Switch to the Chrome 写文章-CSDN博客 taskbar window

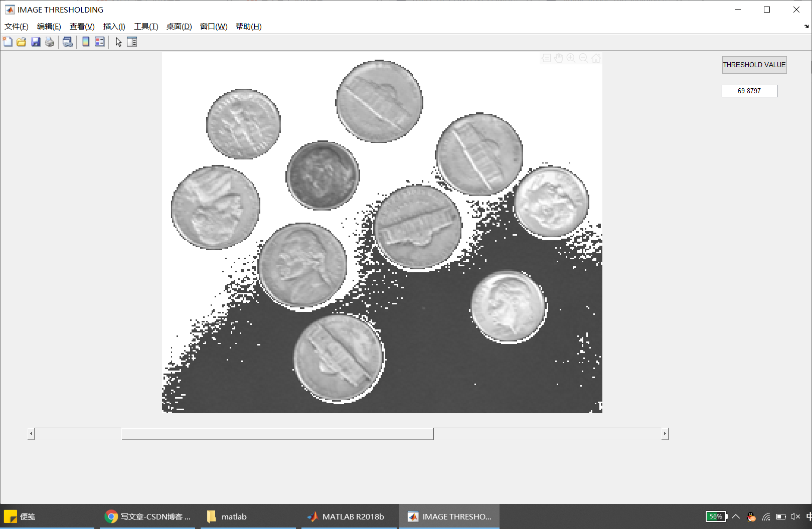147,516
